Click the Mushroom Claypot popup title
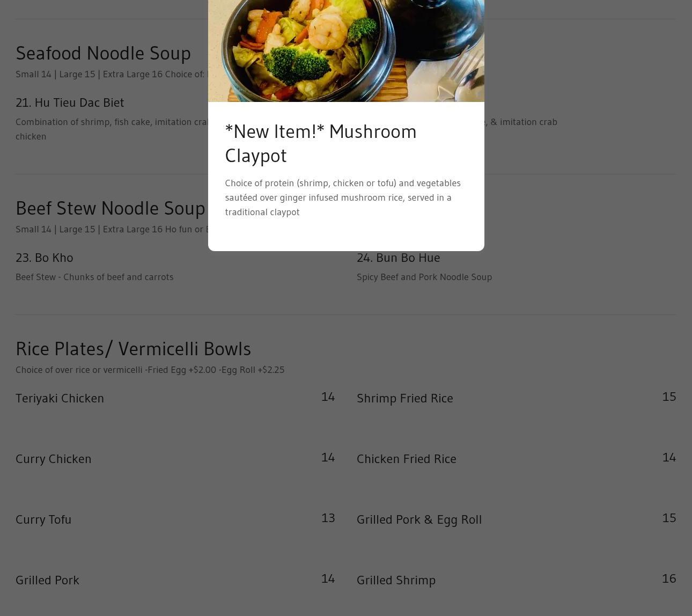Viewport: 692px width, 616px height. pos(321,143)
